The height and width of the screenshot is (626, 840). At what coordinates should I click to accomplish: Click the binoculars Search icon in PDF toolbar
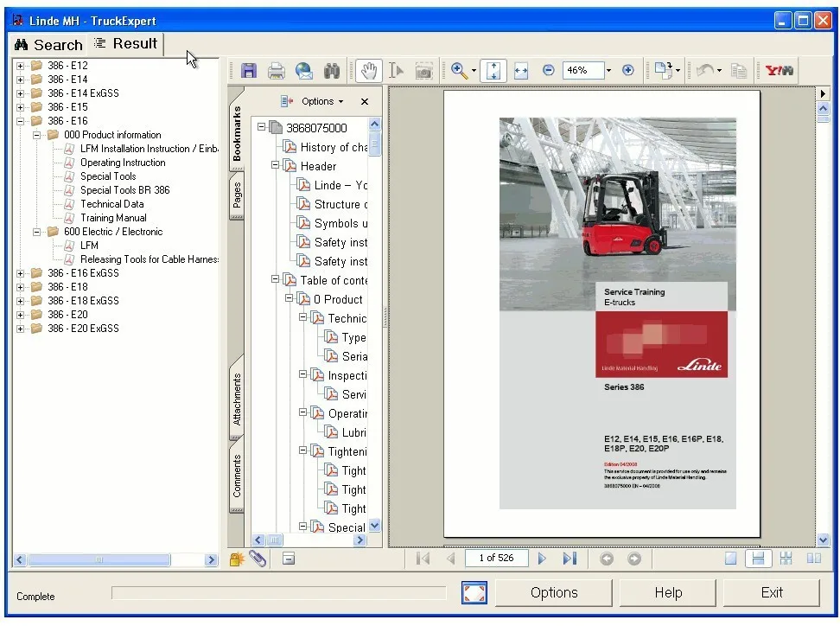[332, 71]
